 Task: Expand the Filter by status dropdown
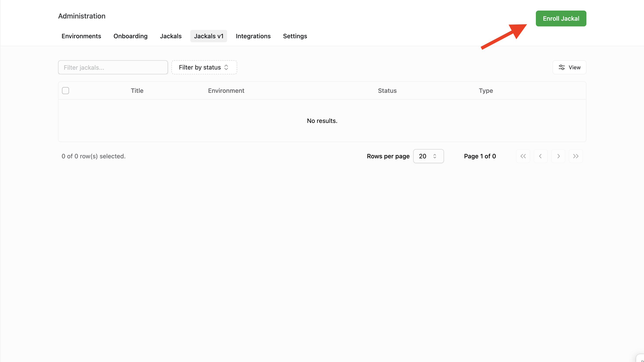tap(204, 67)
